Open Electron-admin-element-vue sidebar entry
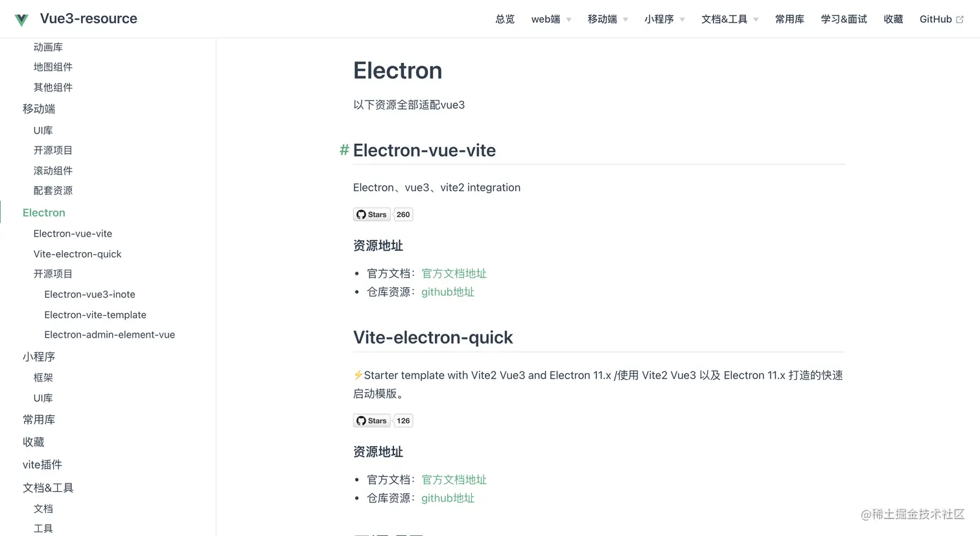 click(x=110, y=334)
